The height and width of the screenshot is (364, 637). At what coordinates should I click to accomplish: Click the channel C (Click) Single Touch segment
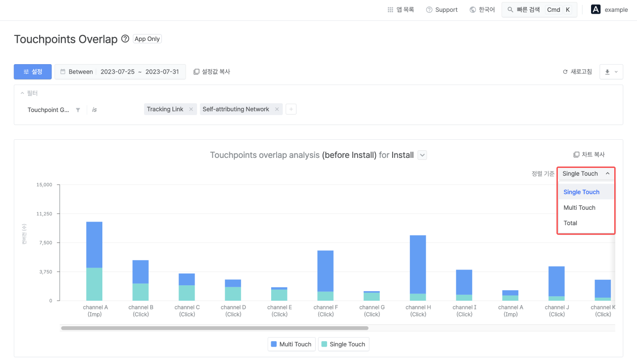click(x=187, y=293)
